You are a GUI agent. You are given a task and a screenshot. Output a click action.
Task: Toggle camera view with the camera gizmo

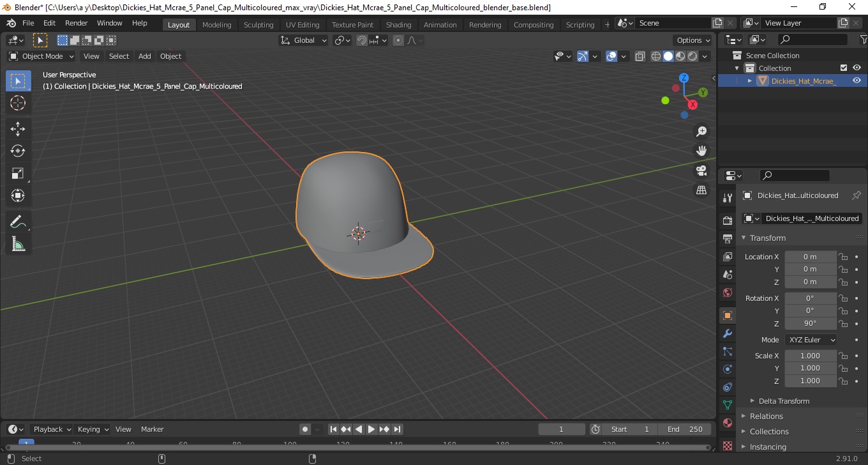click(x=701, y=171)
